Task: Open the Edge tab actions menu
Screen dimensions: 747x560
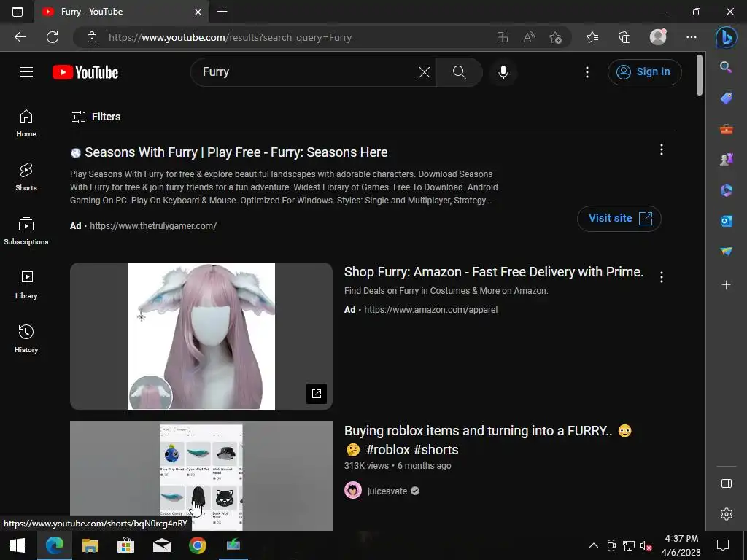Action: (18, 12)
